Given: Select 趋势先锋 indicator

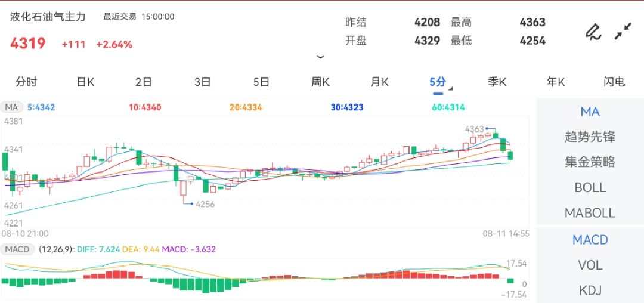Looking at the screenshot, I should [x=590, y=137].
